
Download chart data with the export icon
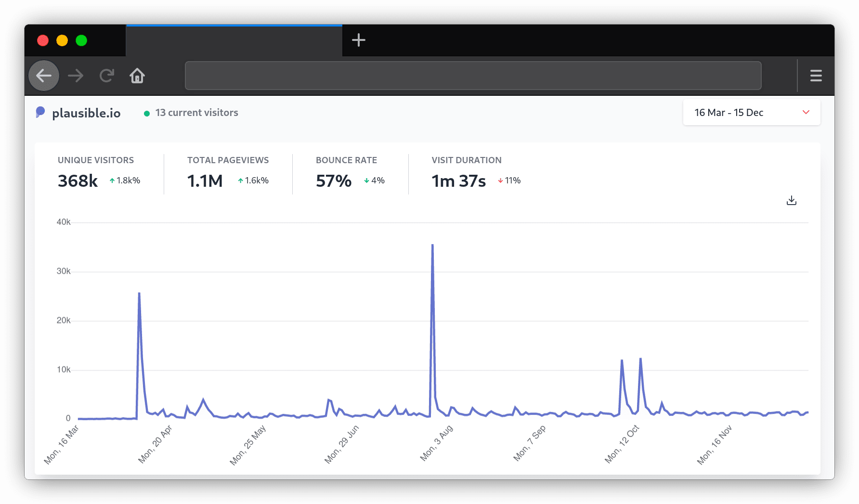click(x=792, y=200)
